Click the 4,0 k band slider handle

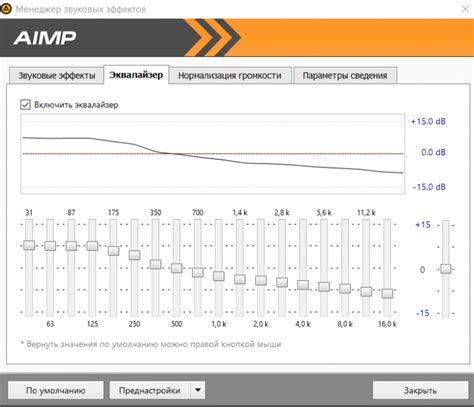point(303,285)
